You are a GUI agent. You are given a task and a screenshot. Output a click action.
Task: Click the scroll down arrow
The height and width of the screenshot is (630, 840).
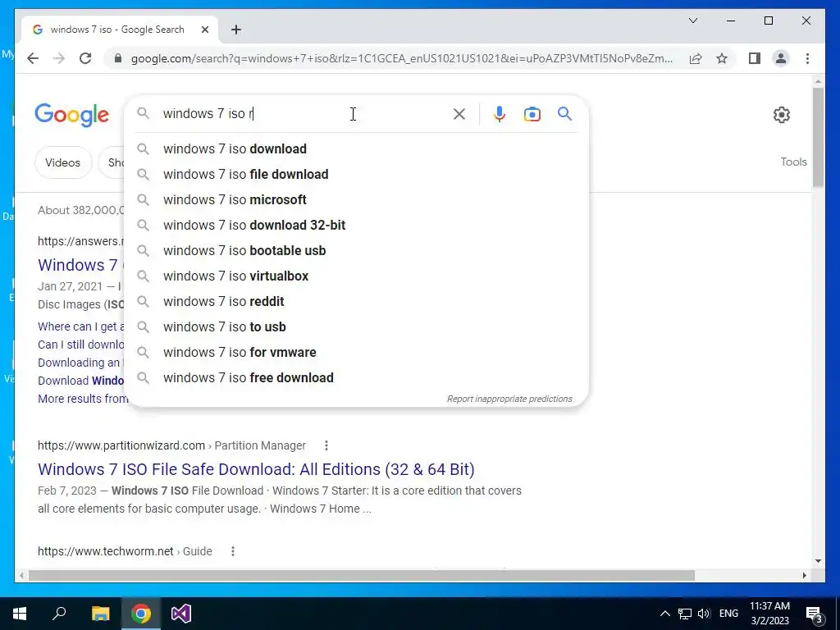point(818,561)
